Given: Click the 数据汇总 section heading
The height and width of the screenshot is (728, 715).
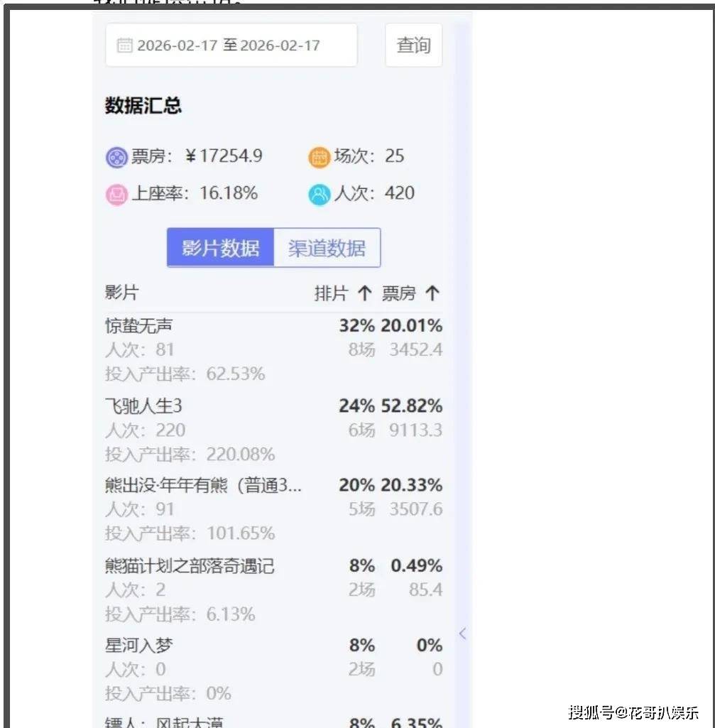Looking at the screenshot, I should (x=143, y=106).
